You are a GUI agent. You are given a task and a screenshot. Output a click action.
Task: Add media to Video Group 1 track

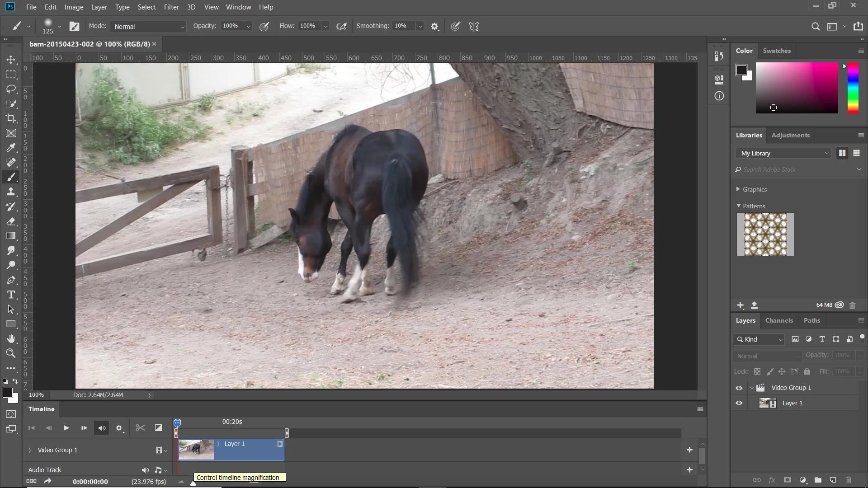pos(689,450)
